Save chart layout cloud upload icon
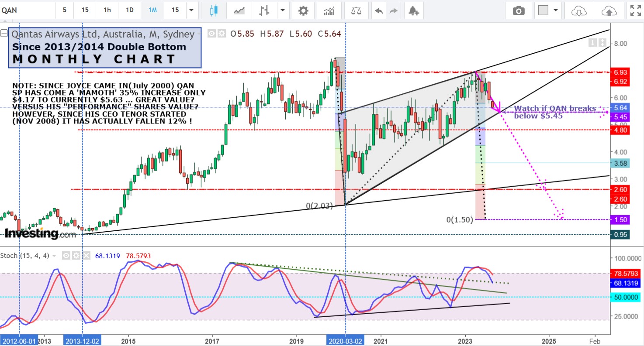This screenshot has height=346, width=644. 609,10
